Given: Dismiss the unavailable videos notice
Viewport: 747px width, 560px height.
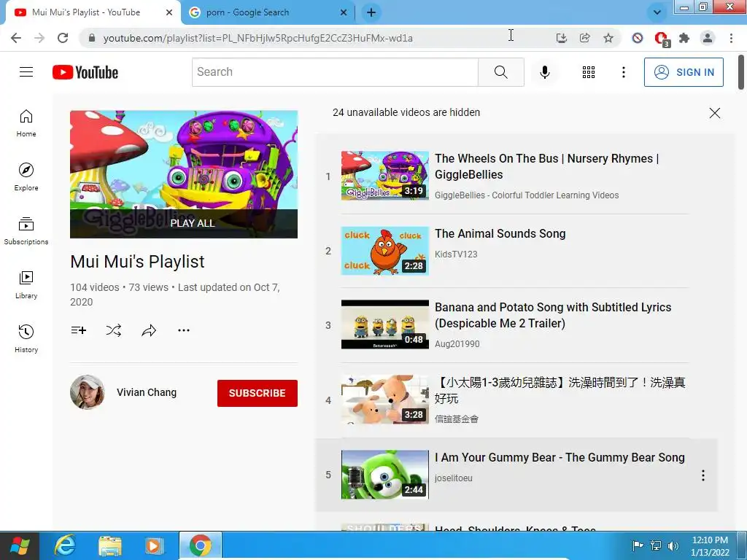Looking at the screenshot, I should (715, 113).
